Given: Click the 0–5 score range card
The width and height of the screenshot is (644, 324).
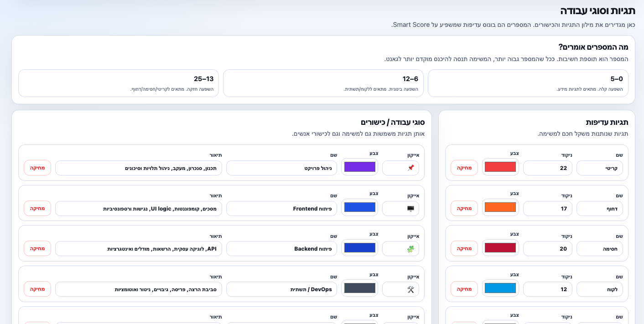Looking at the screenshot, I should point(528,83).
